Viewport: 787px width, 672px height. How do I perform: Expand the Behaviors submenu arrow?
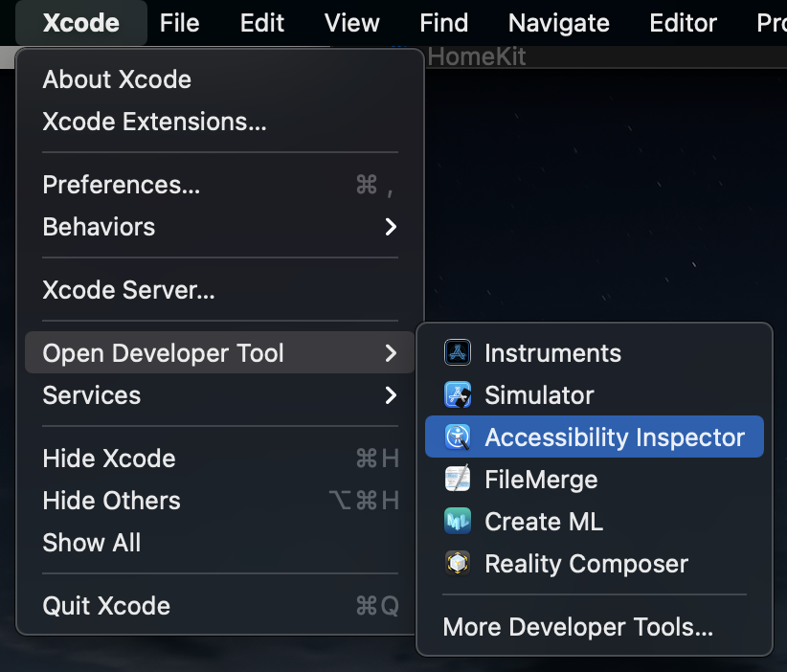coord(390,227)
